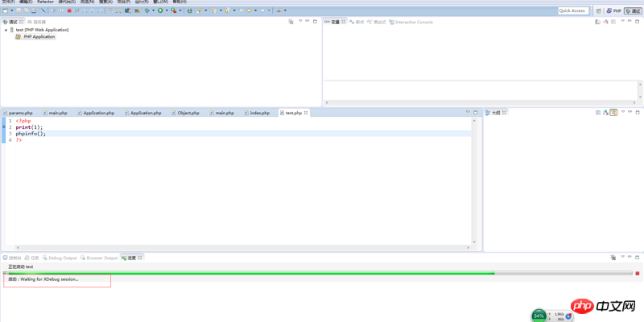Open the External Tools dropdown arrow
Screen dimensions: 644x322
(x=180, y=10)
